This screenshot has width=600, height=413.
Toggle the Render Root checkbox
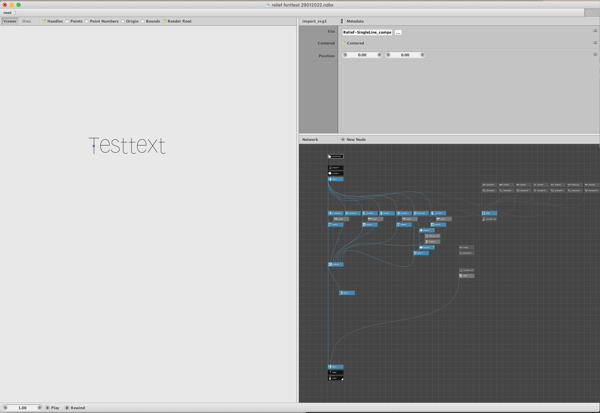pos(164,21)
